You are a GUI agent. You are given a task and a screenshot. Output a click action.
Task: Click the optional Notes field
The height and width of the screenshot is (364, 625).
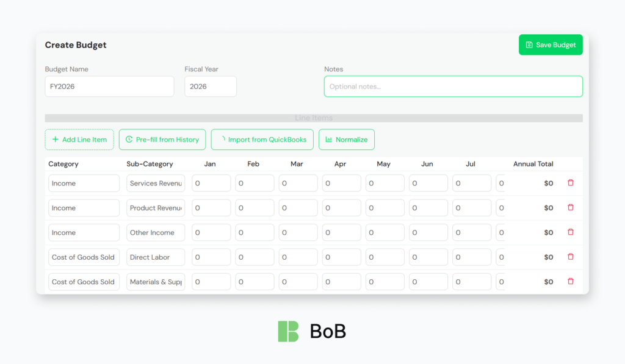pyautogui.click(x=453, y=87)
